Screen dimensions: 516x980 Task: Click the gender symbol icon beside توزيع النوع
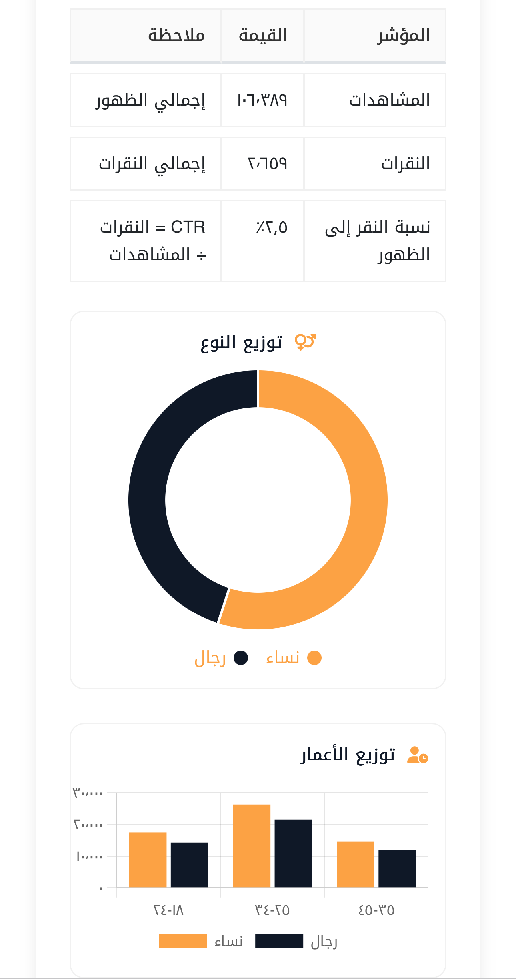(x=305, y=342)
